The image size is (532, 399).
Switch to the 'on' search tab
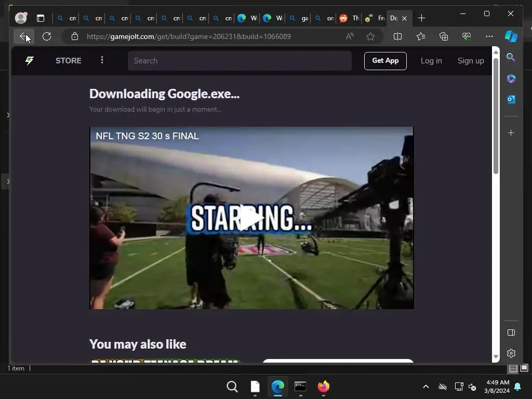pos(324,18)
